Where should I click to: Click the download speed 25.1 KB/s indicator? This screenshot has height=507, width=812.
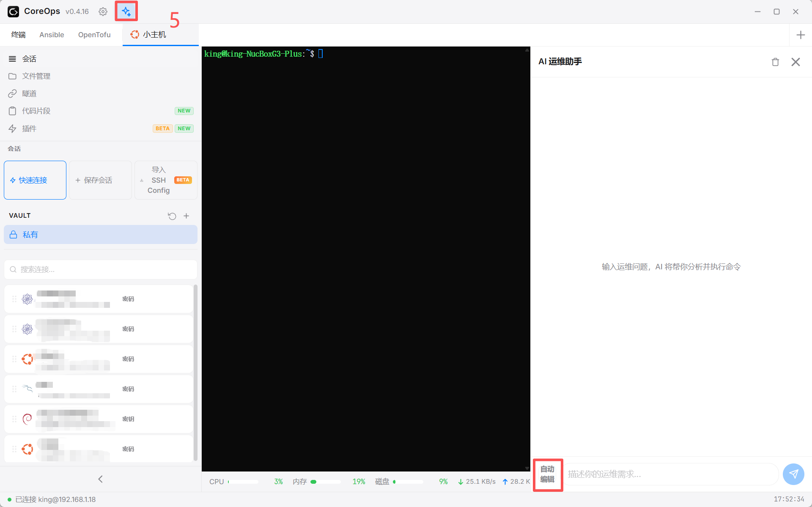tap(477, 482)
